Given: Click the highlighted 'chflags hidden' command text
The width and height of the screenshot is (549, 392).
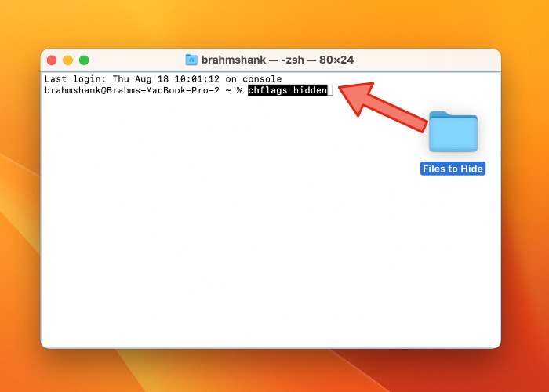Looking at the screenshot, I should (288, 90).
